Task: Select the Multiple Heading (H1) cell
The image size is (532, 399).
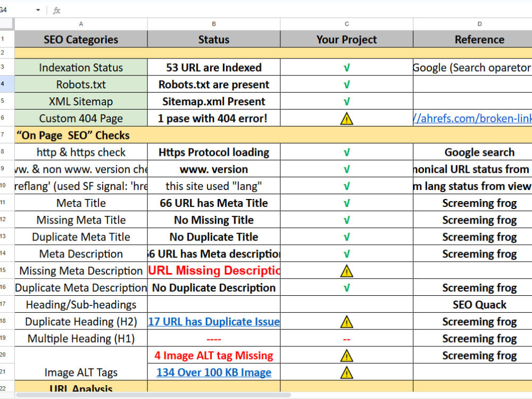Action: [x=81, y=338]
